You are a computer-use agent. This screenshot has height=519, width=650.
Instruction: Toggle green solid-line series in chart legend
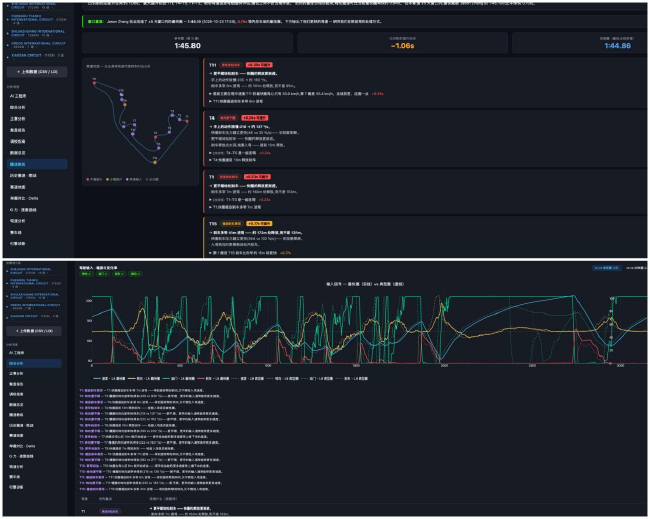[x=179, y=378]
